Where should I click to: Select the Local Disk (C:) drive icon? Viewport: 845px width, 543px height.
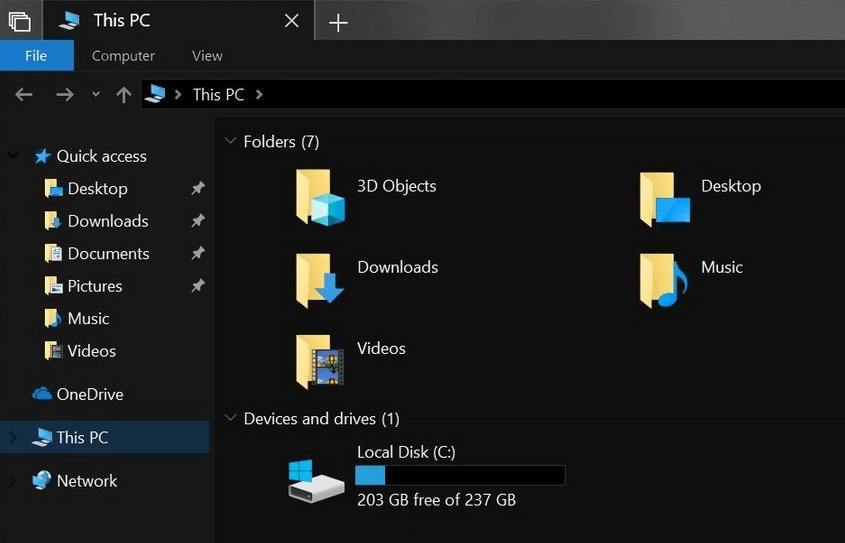316,481
